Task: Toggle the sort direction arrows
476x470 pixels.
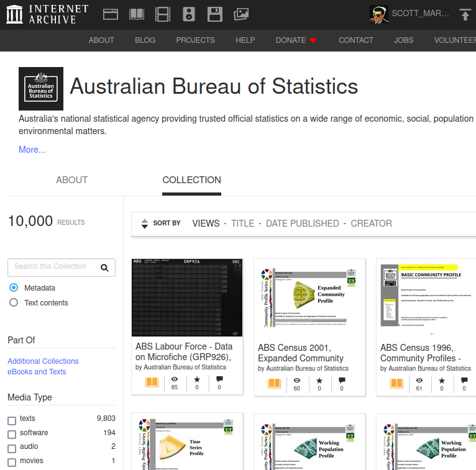Action: [x=145, y=224]
